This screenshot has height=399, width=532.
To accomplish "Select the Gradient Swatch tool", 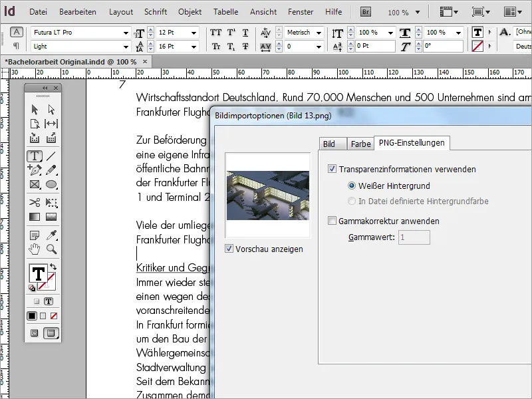I will [x=35, y=217].
